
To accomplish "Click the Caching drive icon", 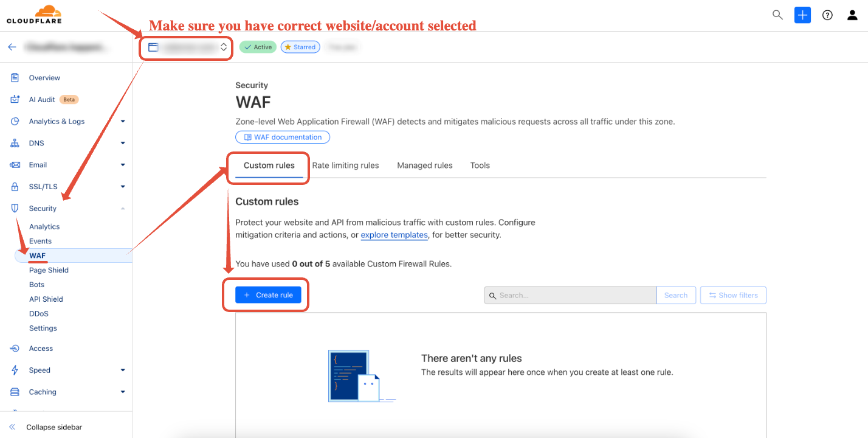I will (x=15, y=392).
